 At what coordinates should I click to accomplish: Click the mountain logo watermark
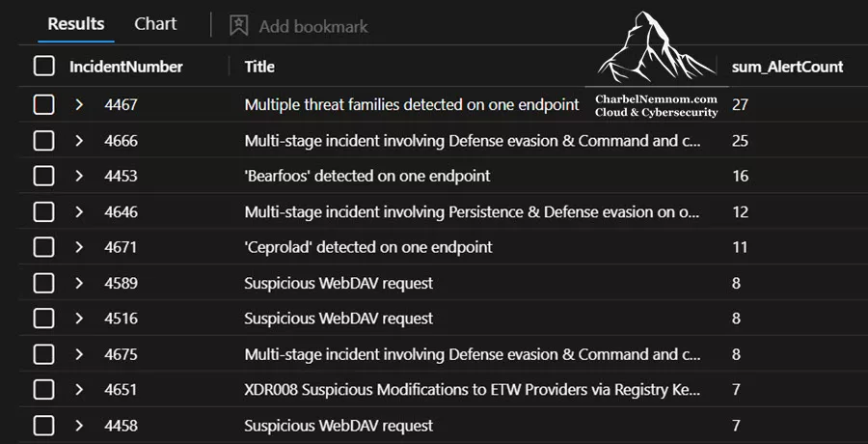tap(656, 47)
